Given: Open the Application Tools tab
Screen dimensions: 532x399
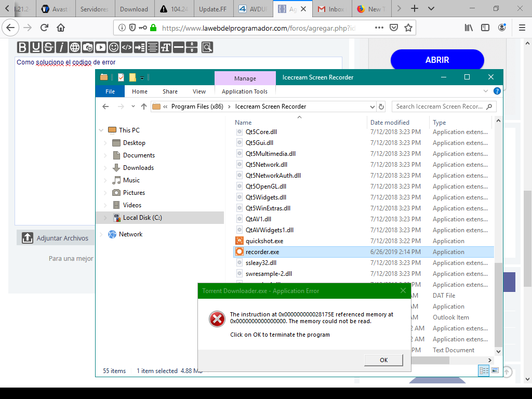Looking at the screenshot, I should pyautogui.click(x=245, y=91).
